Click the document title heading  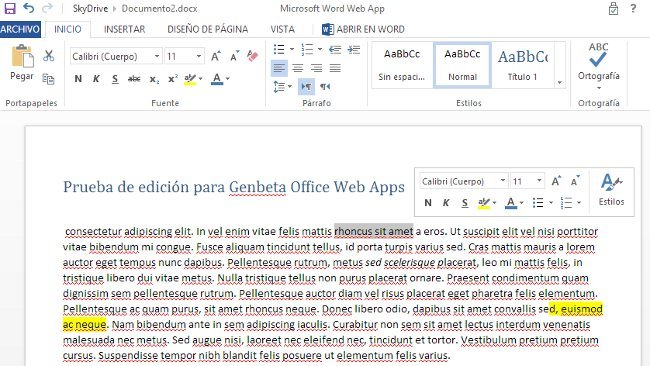(x=234, y=187)
